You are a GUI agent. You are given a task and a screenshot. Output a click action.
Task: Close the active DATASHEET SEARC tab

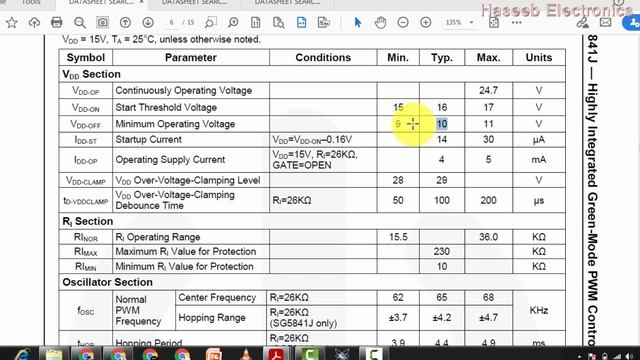click(141, 2)
